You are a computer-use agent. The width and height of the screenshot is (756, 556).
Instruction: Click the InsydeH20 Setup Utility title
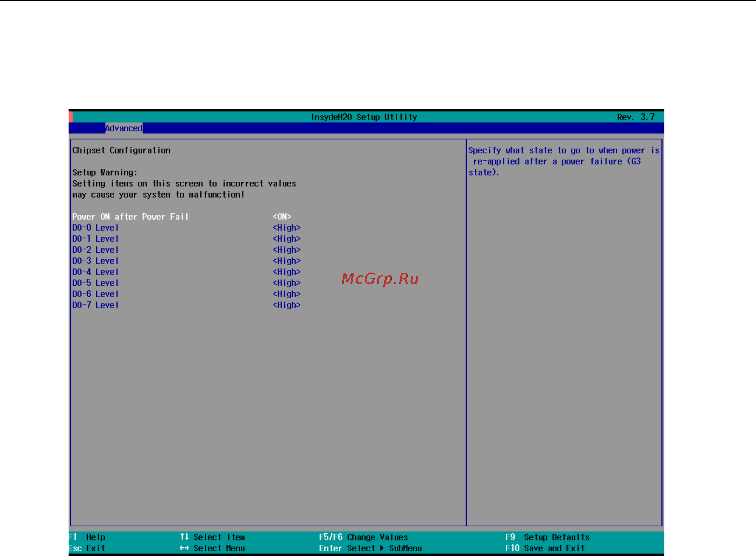364,117
